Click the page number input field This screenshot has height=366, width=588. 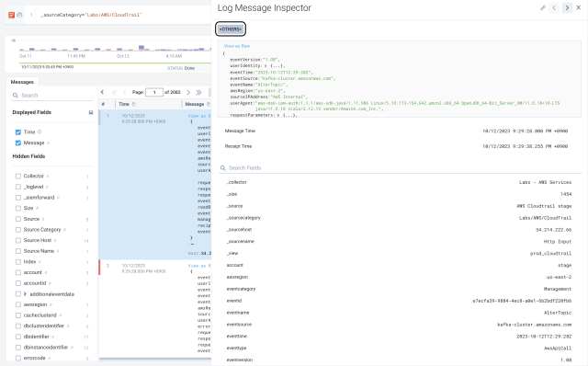(154, 92)
